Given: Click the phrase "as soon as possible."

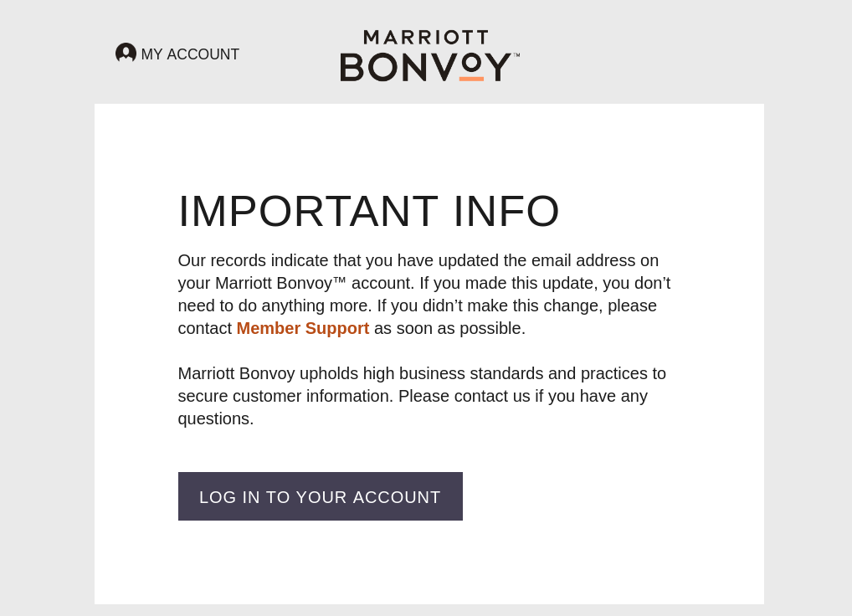Looking at the screenshot, I should point(449,328).
